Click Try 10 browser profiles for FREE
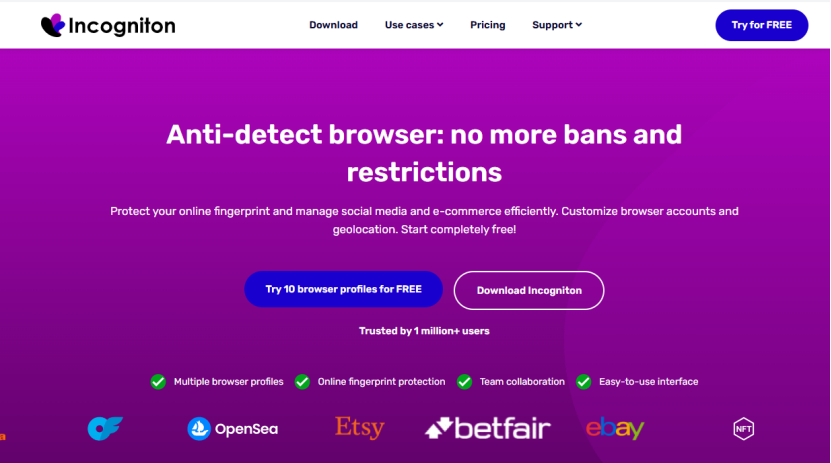 coord(343,289)
